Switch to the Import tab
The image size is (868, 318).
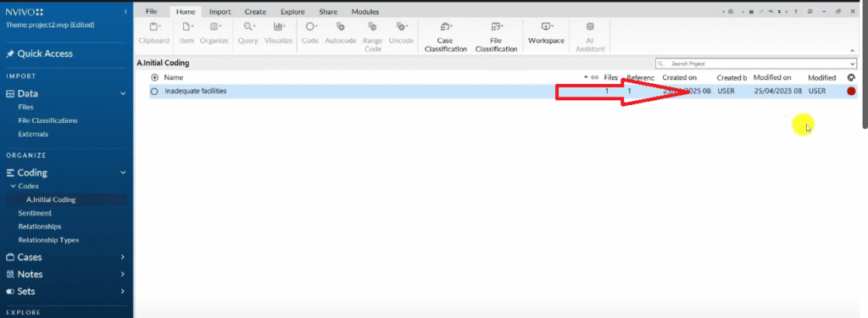point(220,12)
